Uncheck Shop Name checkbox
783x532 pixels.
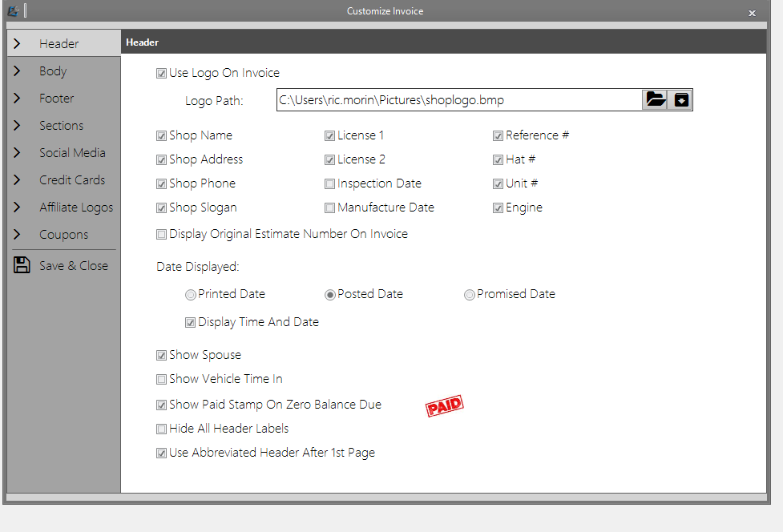tap(161, 135)
